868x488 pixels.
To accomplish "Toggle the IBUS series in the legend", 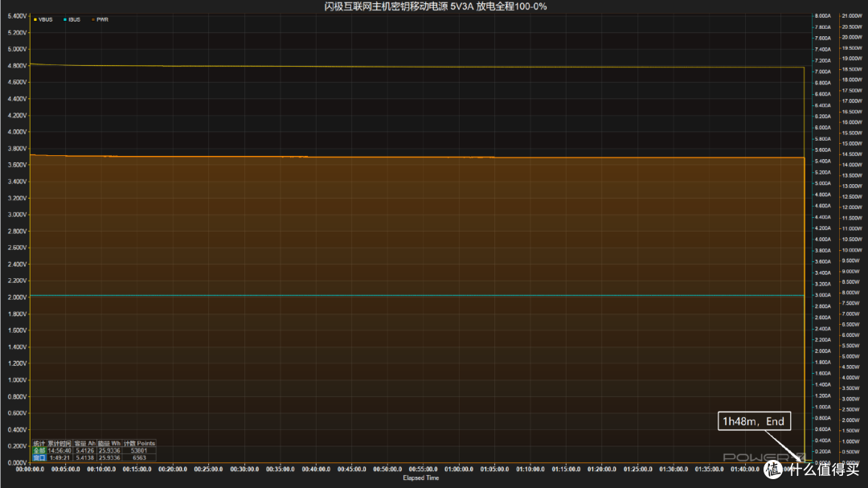I will (72, 19).
